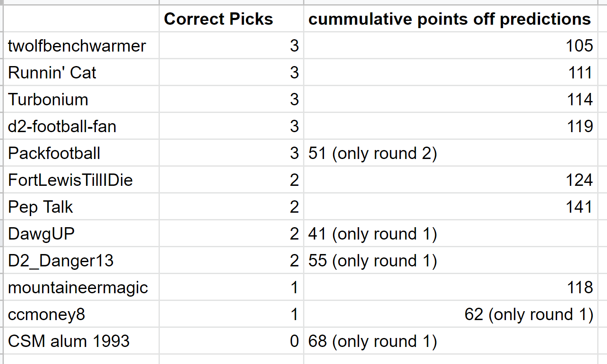Select the DawgUP cell

[x=81, y=234]
